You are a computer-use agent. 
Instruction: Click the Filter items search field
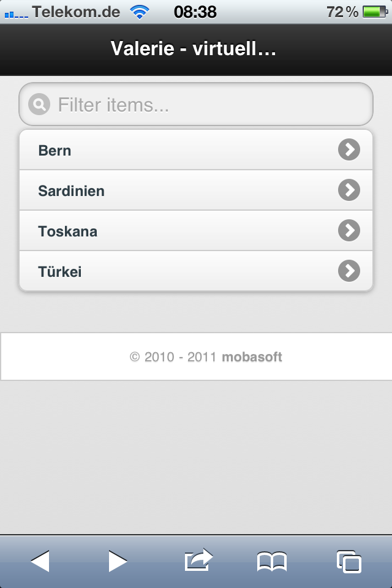(x=208, y=105)
